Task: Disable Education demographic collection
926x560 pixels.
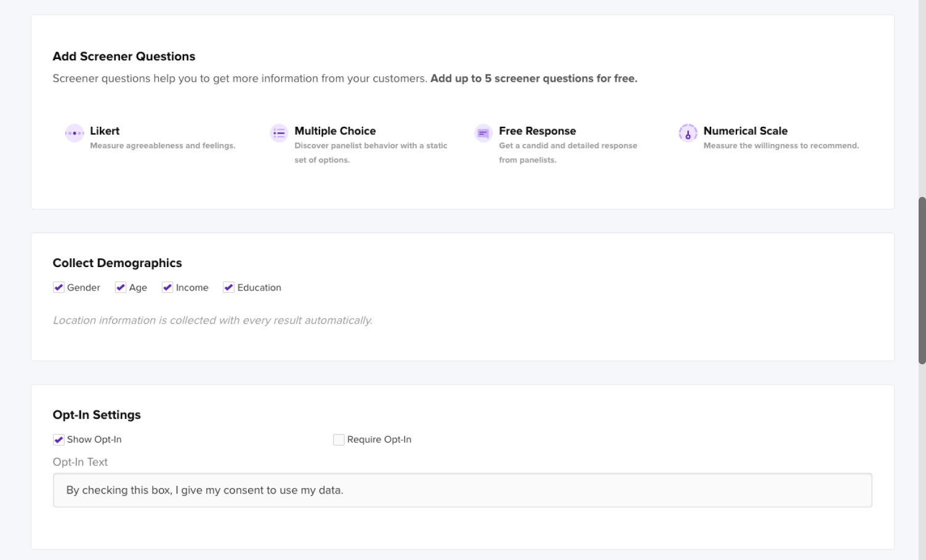Action: click(228, 287)
